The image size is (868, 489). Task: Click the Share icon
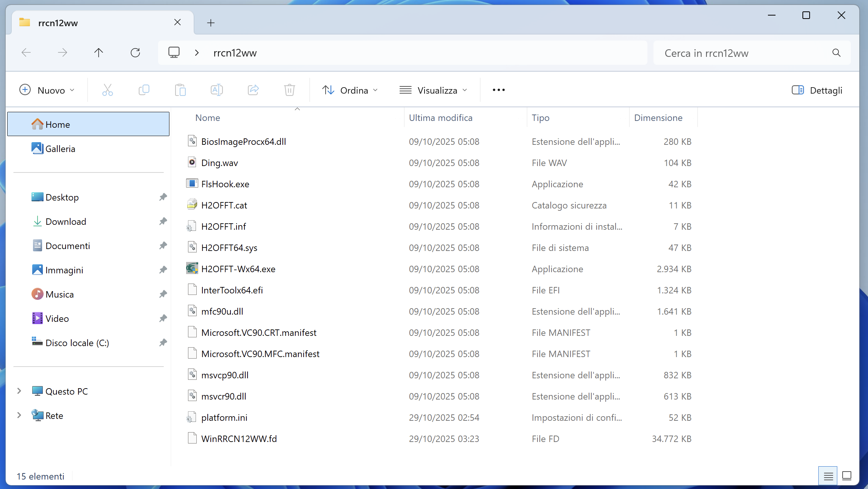tap(253, 90)
